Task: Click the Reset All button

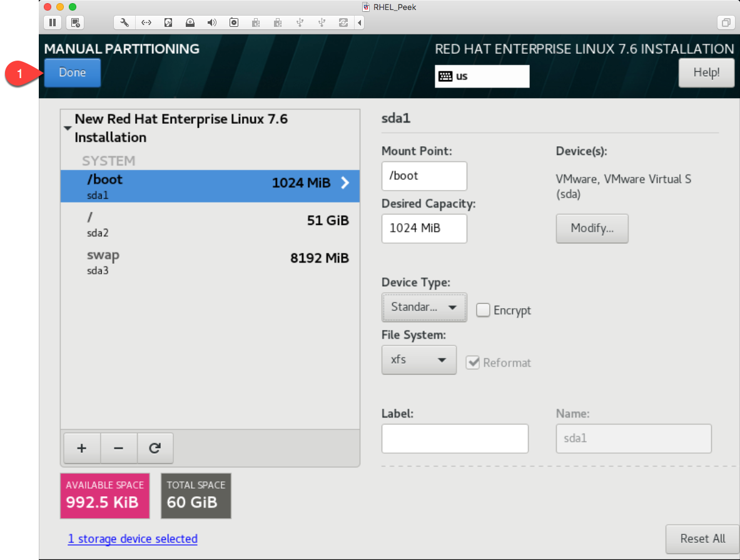Action: (702, 539)
